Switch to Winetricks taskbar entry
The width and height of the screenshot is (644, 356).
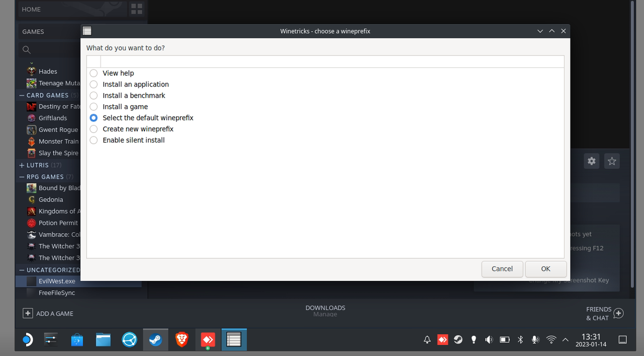pos(234,340)
